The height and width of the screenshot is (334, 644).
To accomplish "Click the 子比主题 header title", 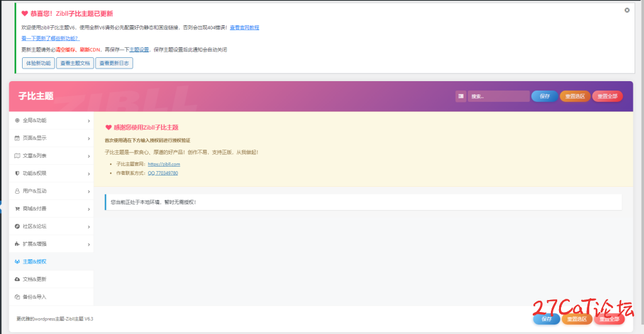I will pyautogui.click(x=36, y=96).
